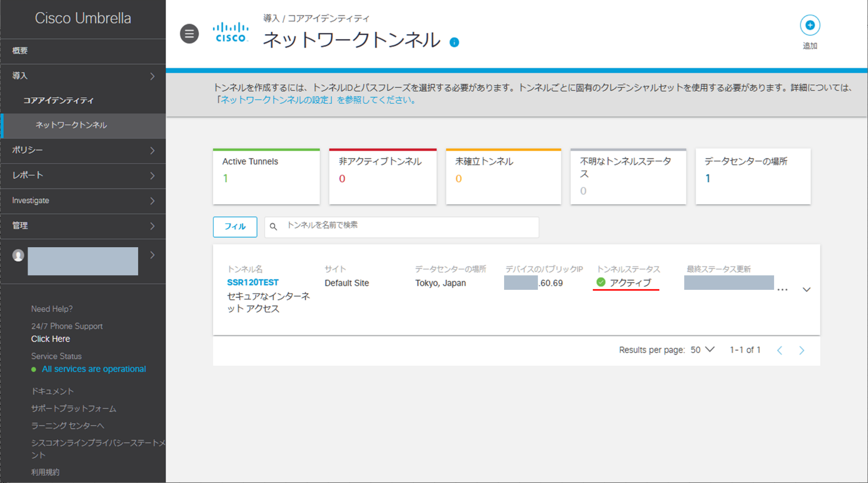Expand the Investigate sidebar chevron

coord(152,200)
